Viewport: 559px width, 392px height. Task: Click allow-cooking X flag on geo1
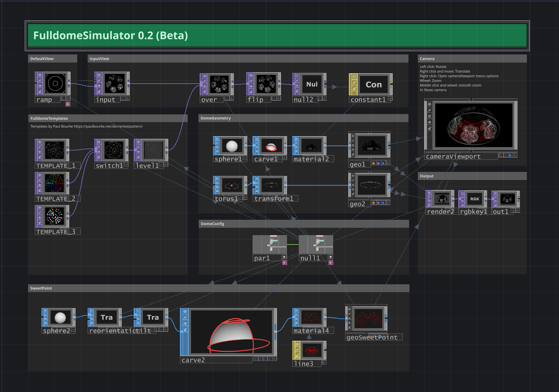[353, 145]
